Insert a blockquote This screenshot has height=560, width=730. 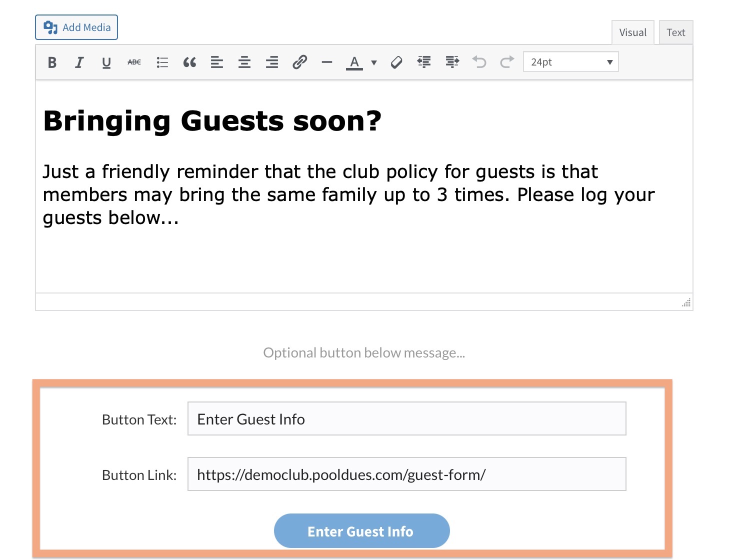click(x=189, y=62)
